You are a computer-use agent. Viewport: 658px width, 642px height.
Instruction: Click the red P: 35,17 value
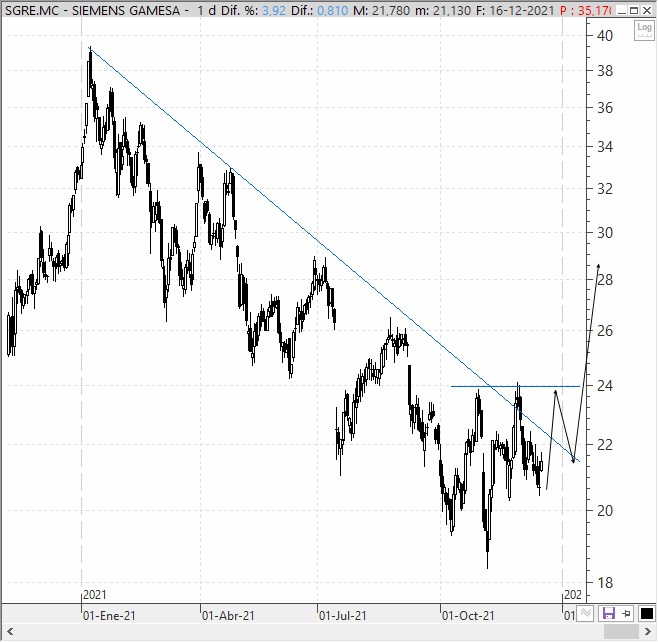click(585, 10)
